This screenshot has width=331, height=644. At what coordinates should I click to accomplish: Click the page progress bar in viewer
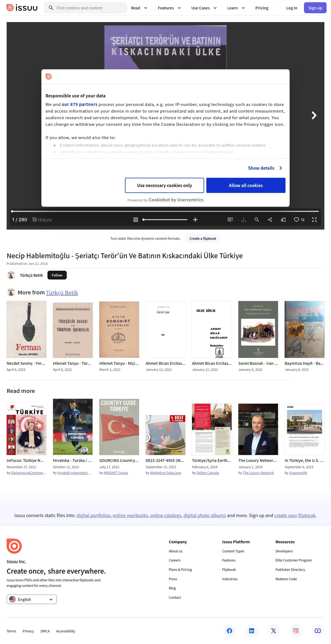click(165, 211)
